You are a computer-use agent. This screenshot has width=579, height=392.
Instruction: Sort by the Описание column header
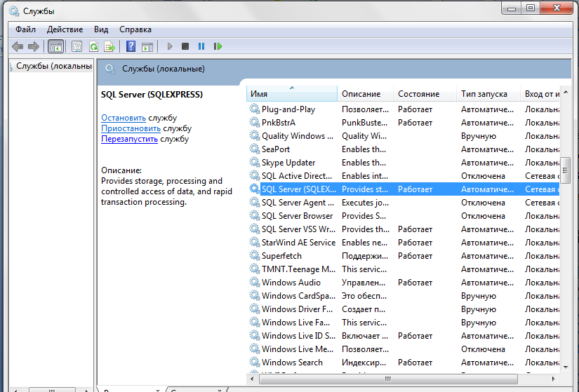click(x=365, y=94)
